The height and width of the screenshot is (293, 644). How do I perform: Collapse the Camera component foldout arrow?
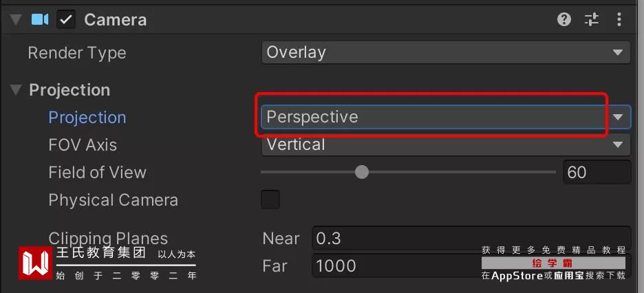click(x=15, y=20)
